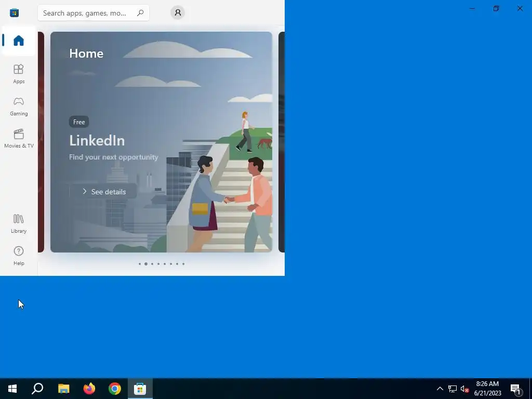532x399 pixels.
Task: Click the Free price badge
Action: coord(79,122)
